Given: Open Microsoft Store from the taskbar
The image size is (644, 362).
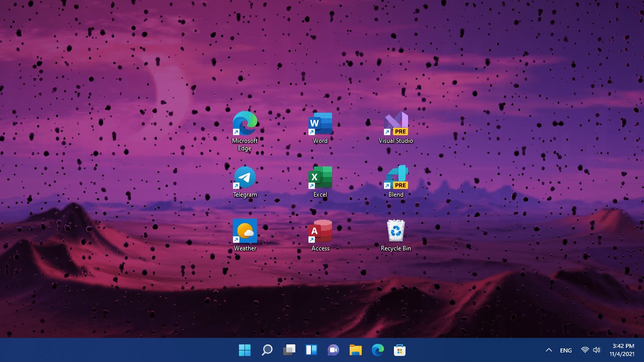Looking at the screenshot, I should (400, 350).
